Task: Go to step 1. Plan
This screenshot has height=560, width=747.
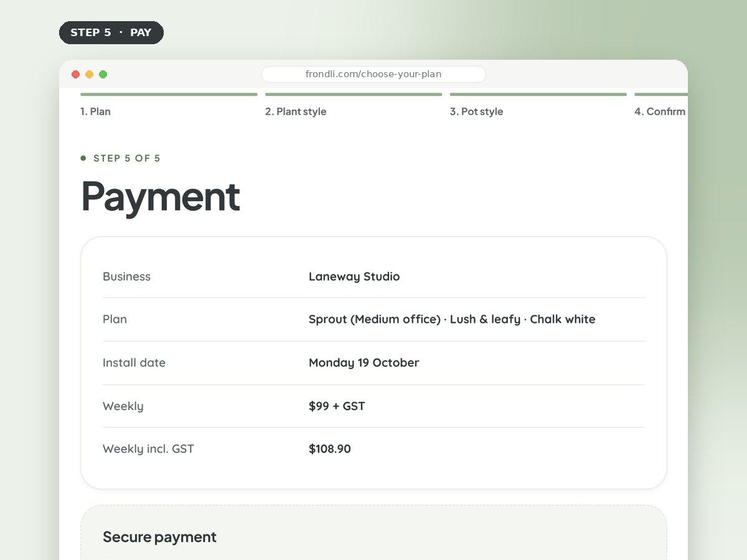Action: (169, 105)
